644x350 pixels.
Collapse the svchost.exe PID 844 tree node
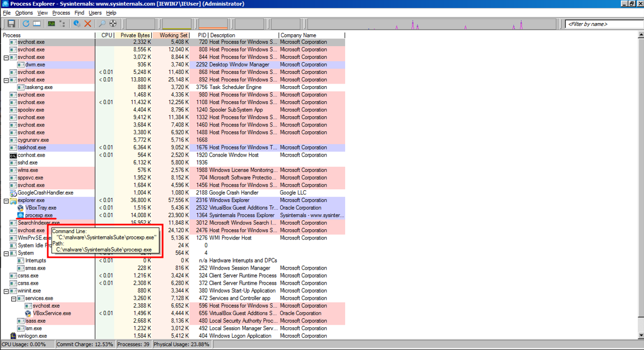6,57
